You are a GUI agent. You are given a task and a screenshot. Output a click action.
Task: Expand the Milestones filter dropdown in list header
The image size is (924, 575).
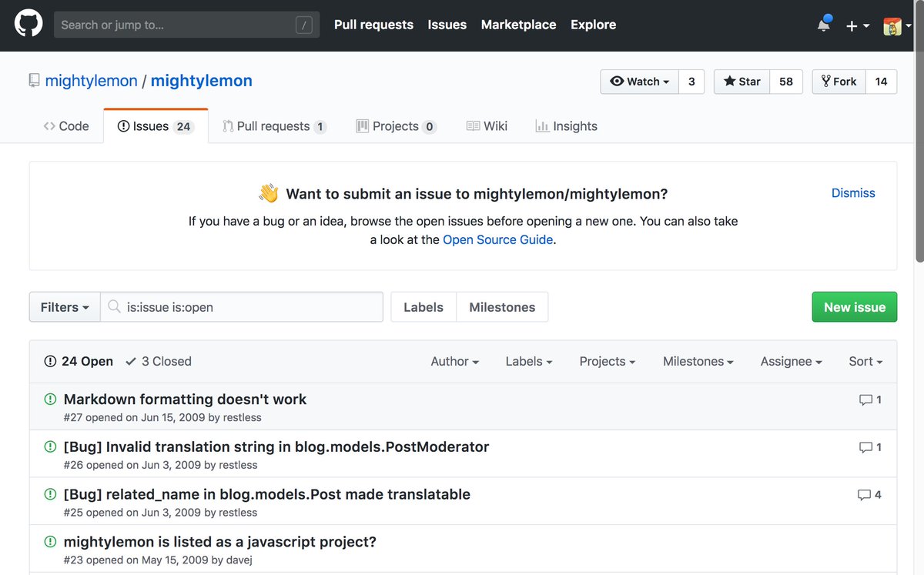click(698, 361)
